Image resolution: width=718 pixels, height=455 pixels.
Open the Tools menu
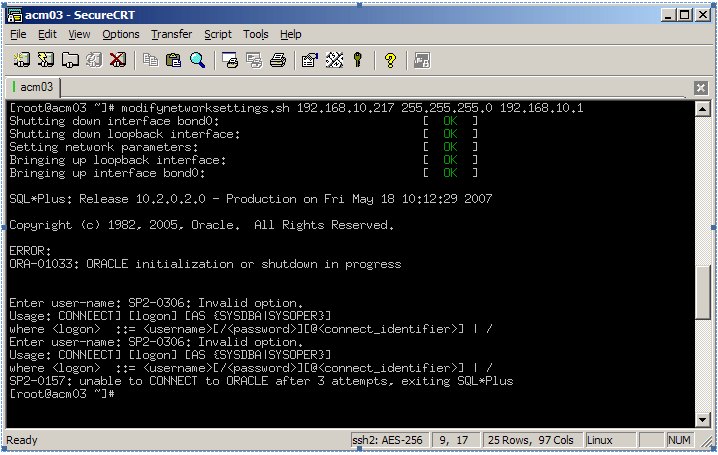click(256, 34)
